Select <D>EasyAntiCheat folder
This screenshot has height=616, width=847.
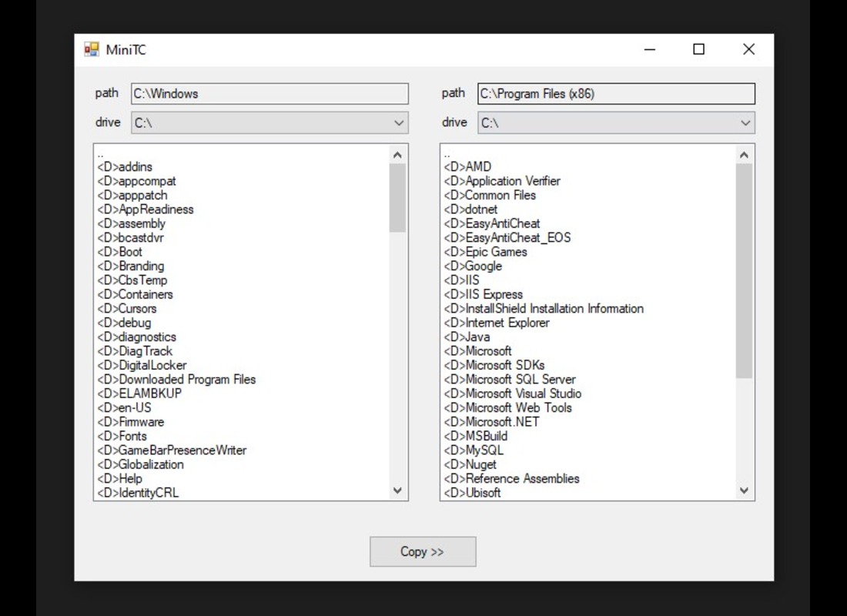[492, 224]
